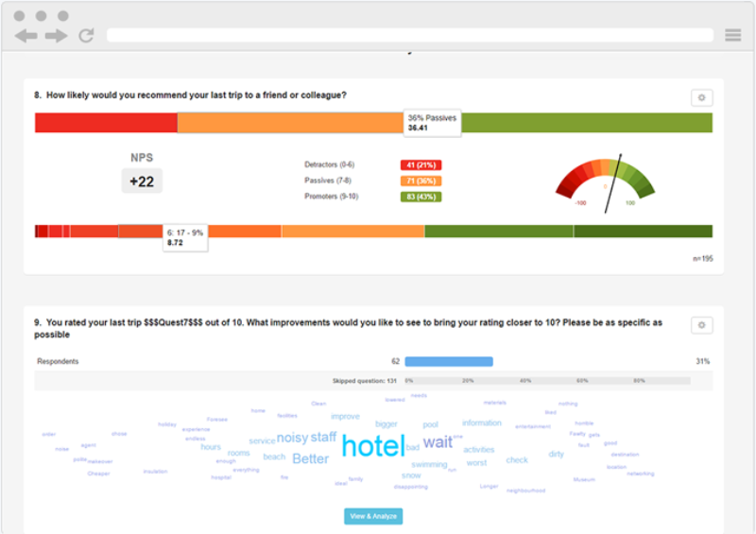
Task: Click the +22 NPS score box
Action: click(x=142, y=181)
